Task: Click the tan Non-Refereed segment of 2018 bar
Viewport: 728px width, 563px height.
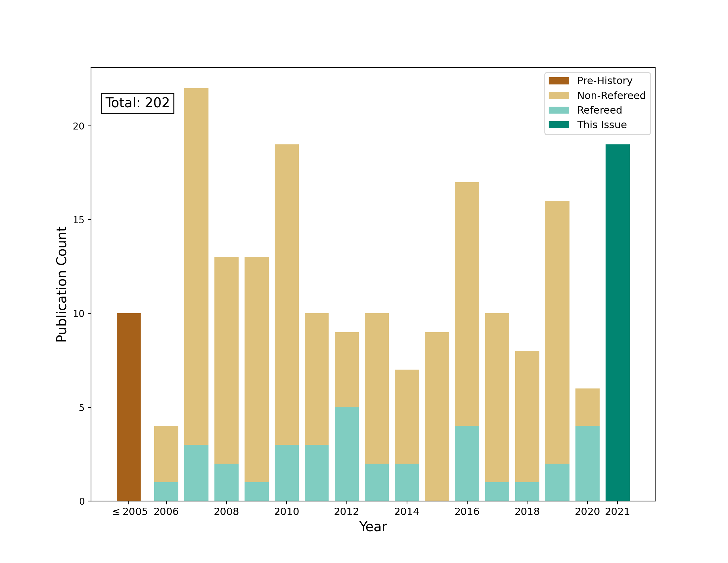Action: click(527, 417)
